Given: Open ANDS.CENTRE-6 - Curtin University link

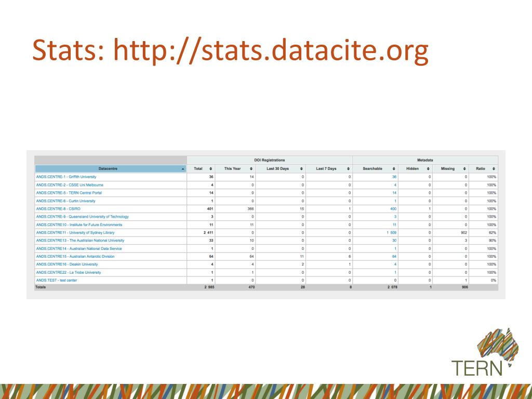Looking at the screenshot, I should pyautogui.click(x=65, y=201).
